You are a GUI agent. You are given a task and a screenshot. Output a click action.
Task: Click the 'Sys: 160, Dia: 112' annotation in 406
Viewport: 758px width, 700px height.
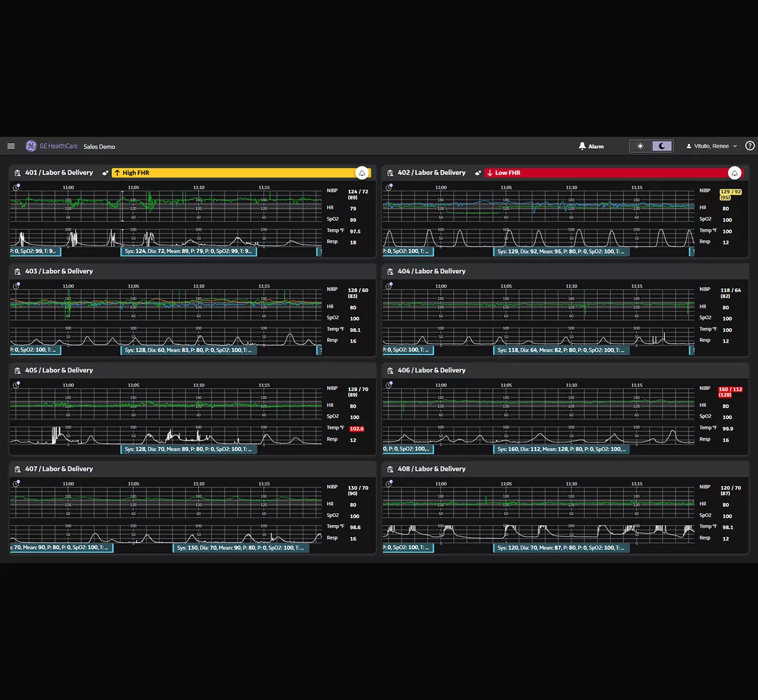[561, 449]
